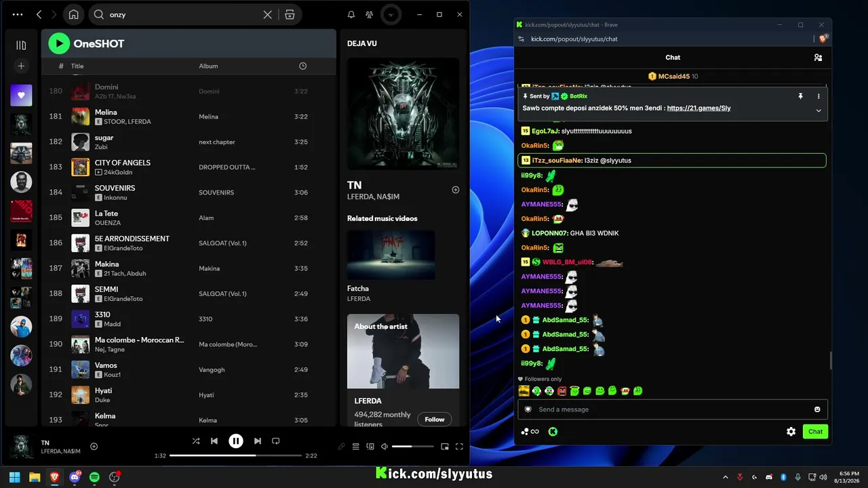
Task: Open https://21.games/Sly link in chat
Action: click(698, 108)
